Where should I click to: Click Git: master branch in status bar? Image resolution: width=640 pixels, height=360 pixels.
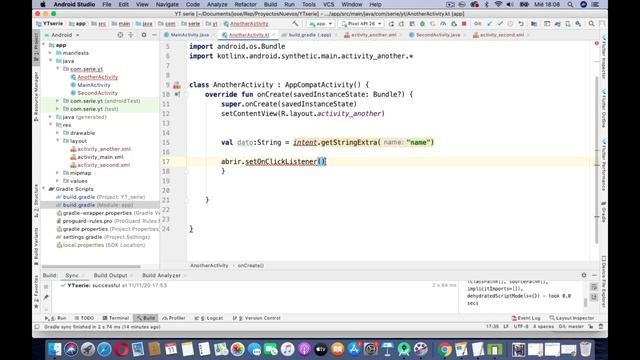coord(571,327)
